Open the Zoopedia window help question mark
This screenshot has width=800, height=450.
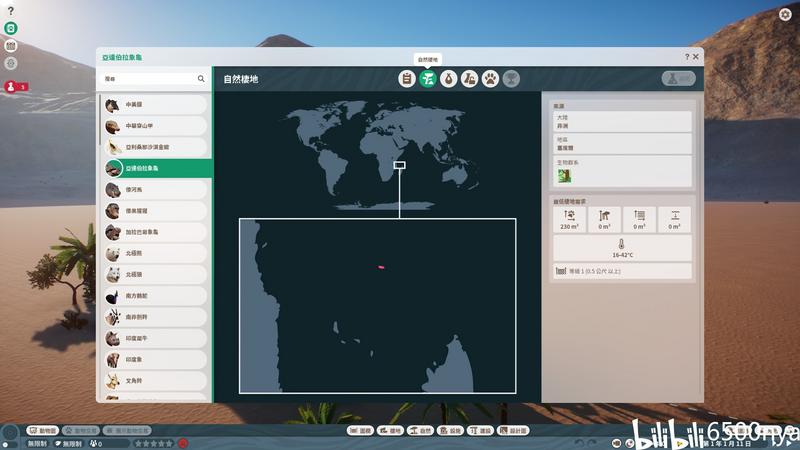pos(687,57)
